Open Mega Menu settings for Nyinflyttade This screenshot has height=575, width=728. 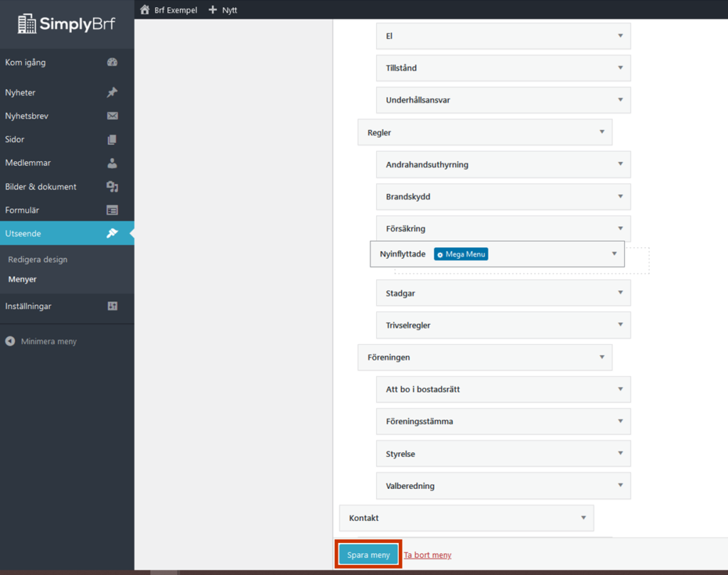(x=461, y=254)
